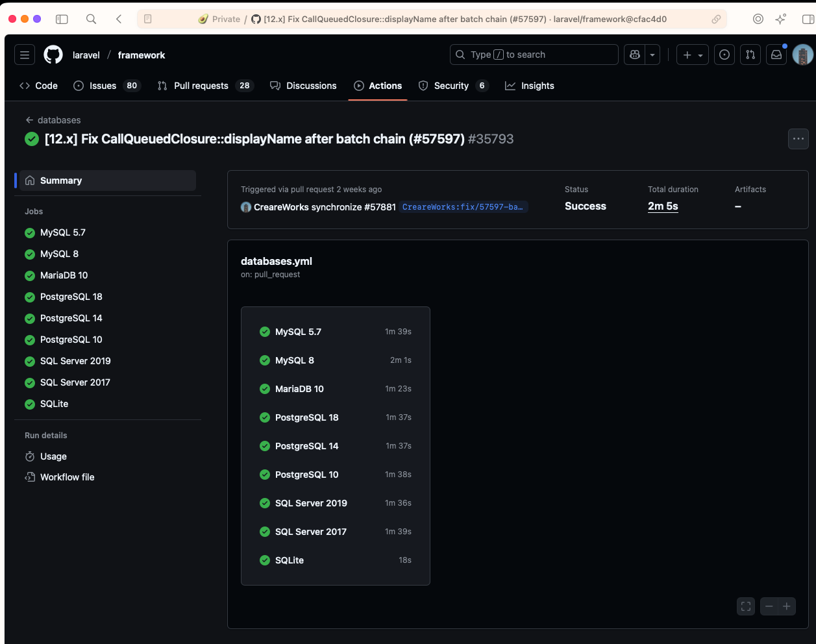Open the workflow run options ellipsis menu
816x644 pixels.
pos(798,139)
